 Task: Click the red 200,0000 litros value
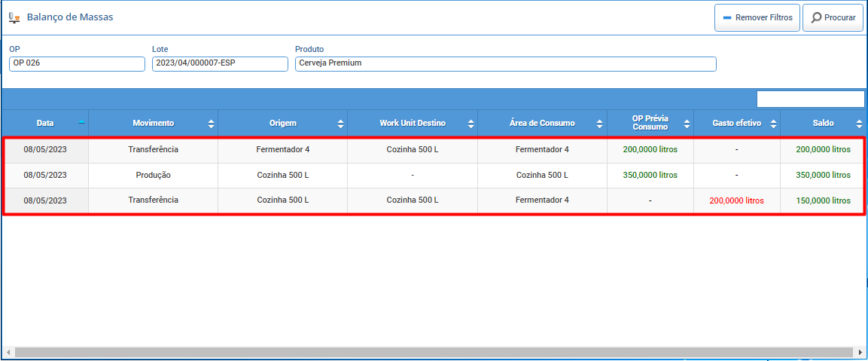[x=736, y=200]
